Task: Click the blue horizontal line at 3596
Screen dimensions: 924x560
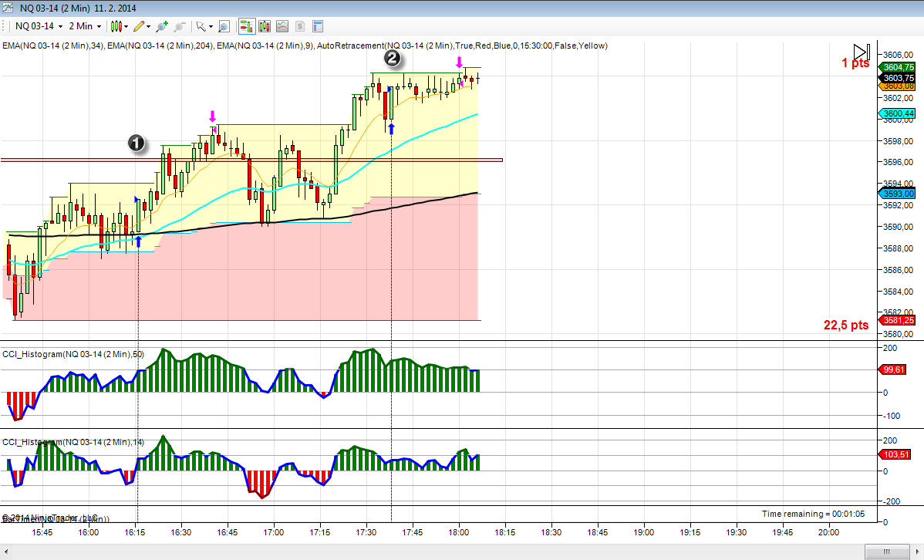Action: pos(251,160)
